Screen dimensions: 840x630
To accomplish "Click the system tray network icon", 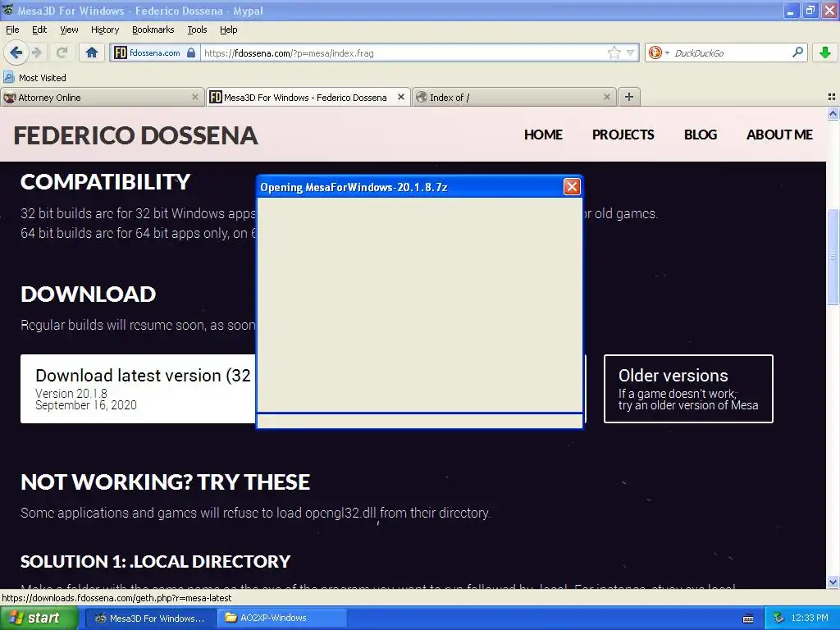I will coord(778,618).
